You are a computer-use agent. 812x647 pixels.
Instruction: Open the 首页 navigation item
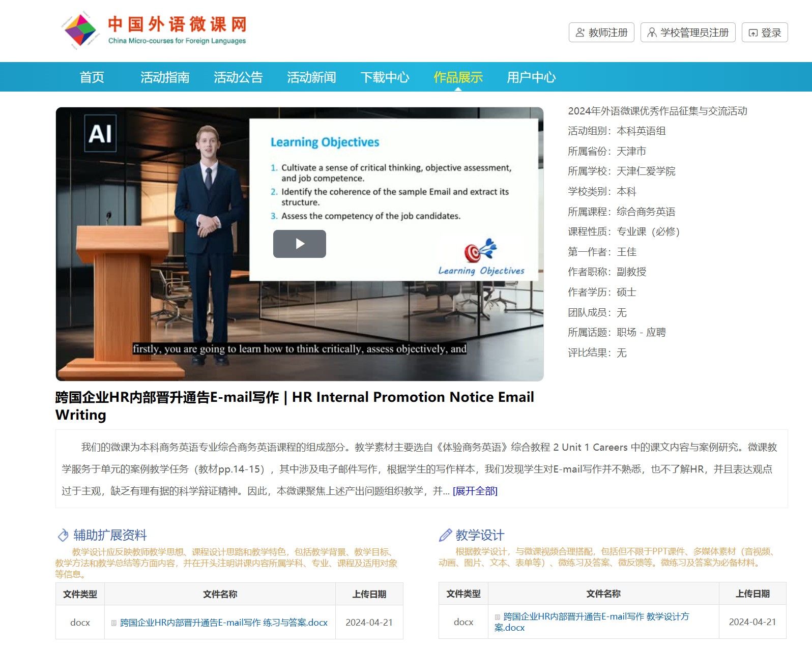(x=92, y=77)
